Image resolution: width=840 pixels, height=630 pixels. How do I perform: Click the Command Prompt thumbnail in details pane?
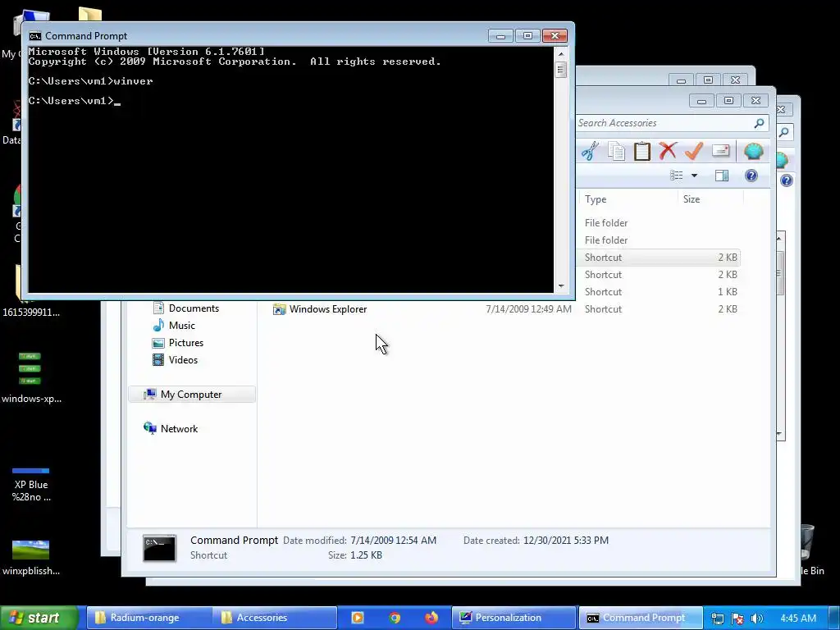[159, 547]
